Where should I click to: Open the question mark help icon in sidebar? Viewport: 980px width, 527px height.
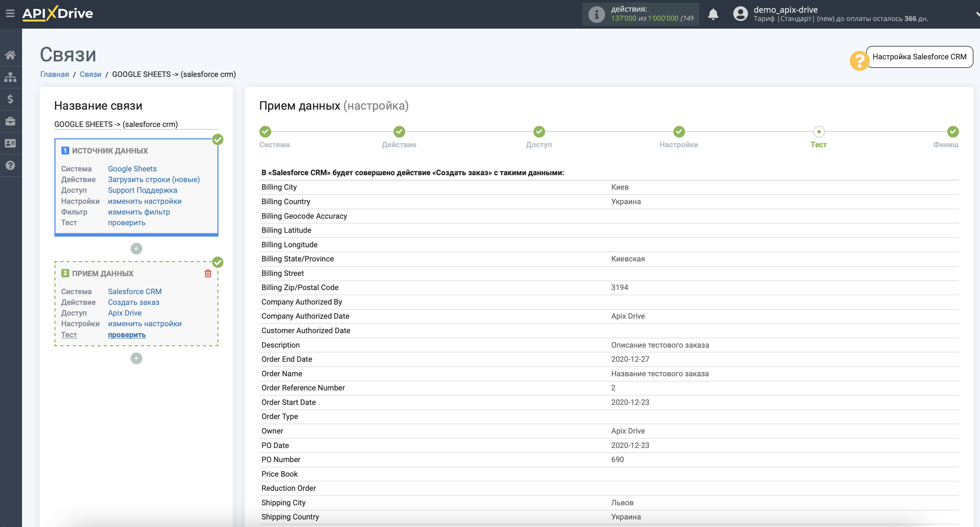[x=10, y=165]
